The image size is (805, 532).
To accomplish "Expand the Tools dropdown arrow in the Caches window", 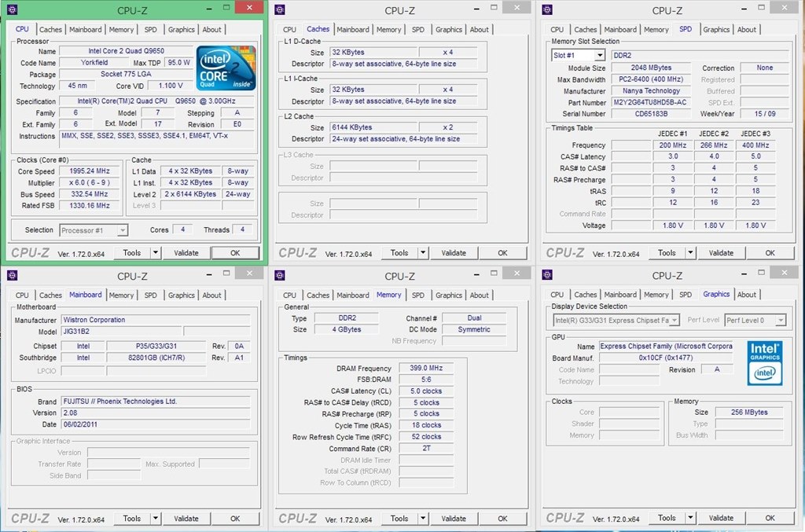I will (423, 253).
